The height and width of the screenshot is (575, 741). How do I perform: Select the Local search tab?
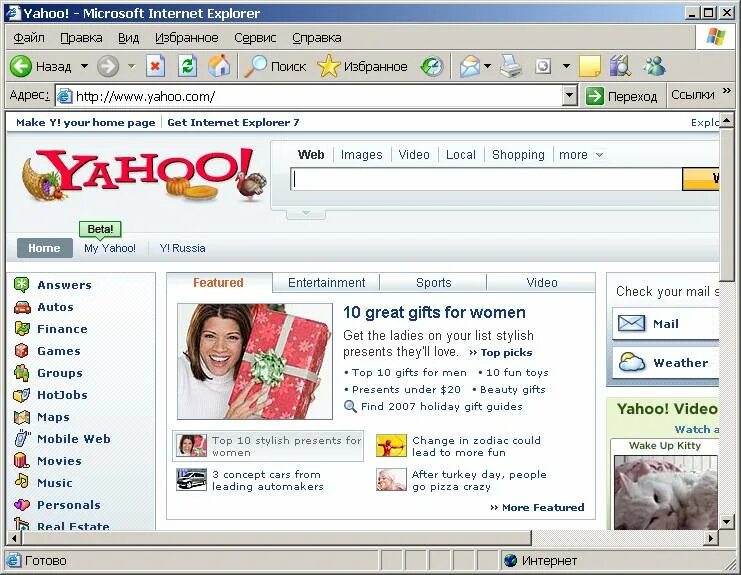[461, 155]
